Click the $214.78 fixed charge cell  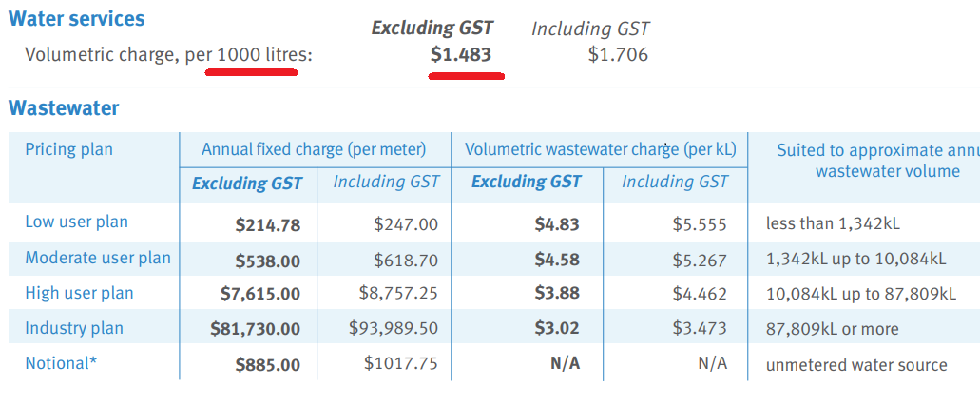(x=267, y=225)
